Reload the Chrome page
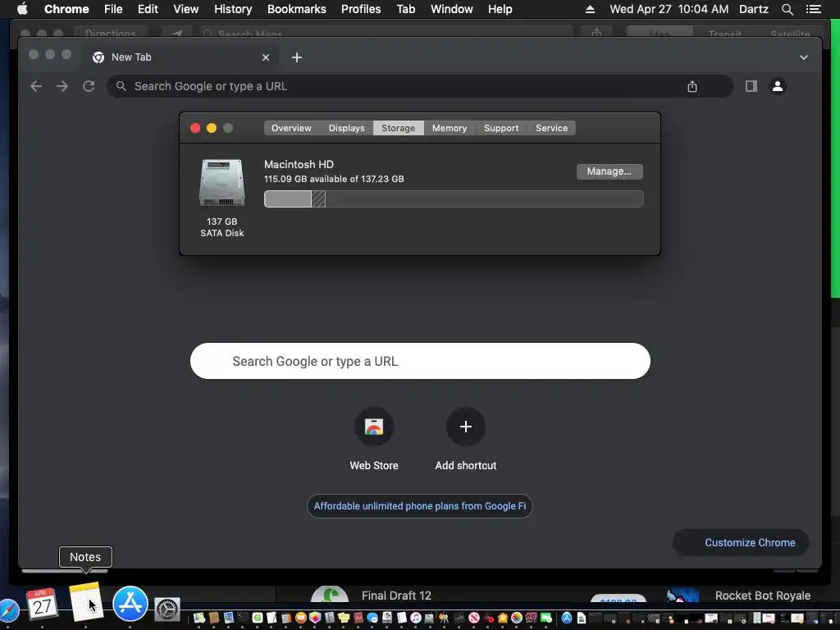 (x=89, y=86)
